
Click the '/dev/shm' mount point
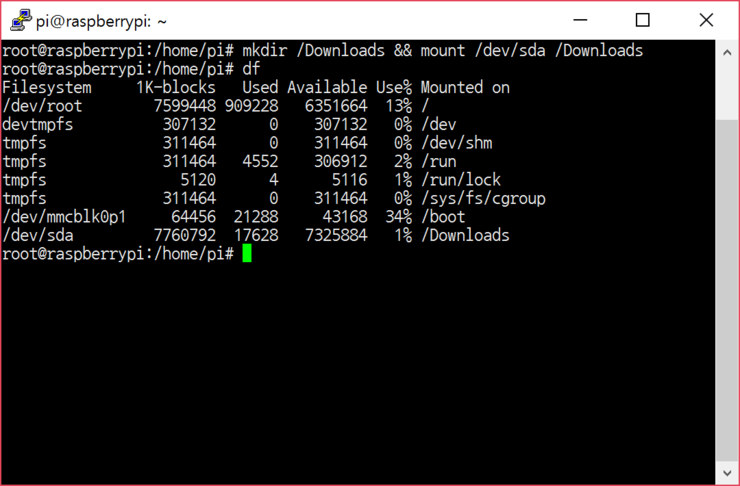456,142
